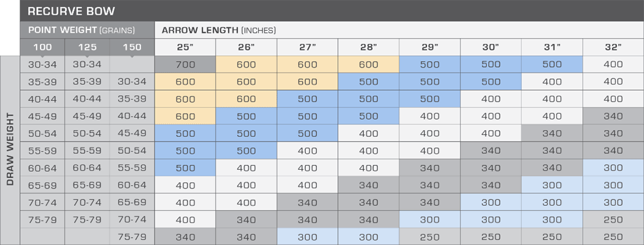Click 75-79 in the 150 grain column

[132, 237]
